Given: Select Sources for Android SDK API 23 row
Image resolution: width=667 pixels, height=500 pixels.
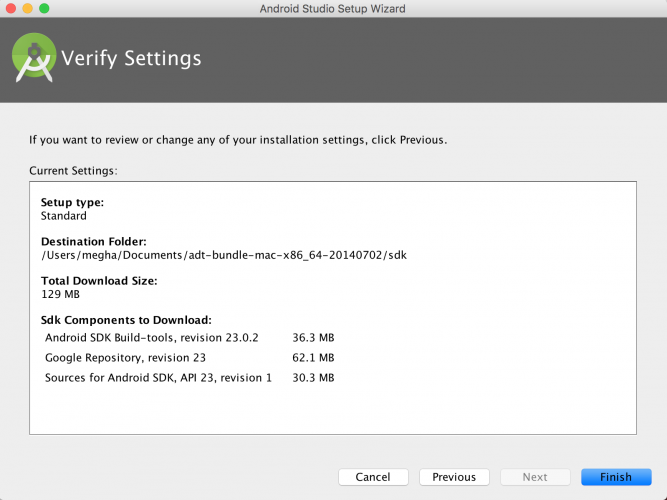Looking at the screenshot, I should pyautogui.click(x=190, y=377).
